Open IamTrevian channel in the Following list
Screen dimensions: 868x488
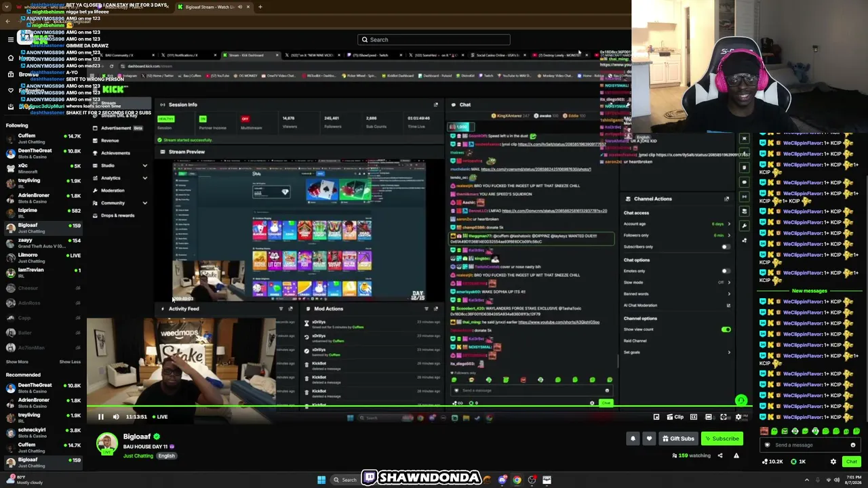click(x=42, y=272)
